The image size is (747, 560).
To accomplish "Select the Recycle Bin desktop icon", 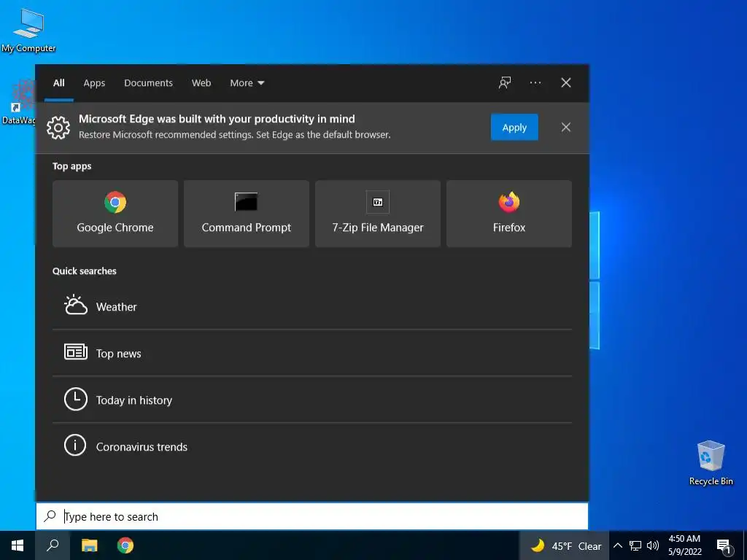I will tap(711, 463).
